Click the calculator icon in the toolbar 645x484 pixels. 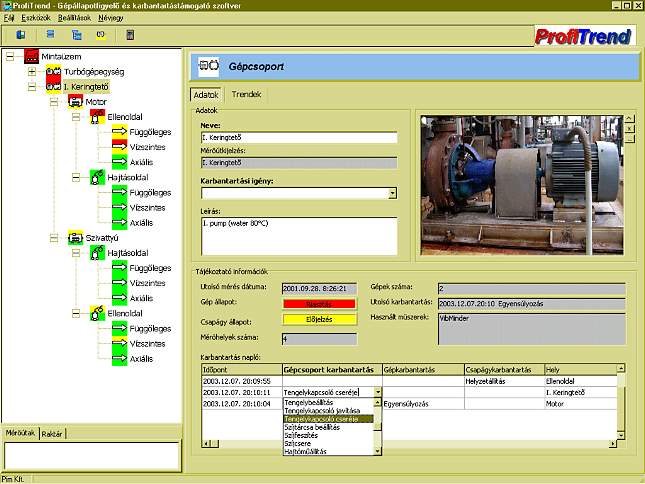click(x=129, y=35)
